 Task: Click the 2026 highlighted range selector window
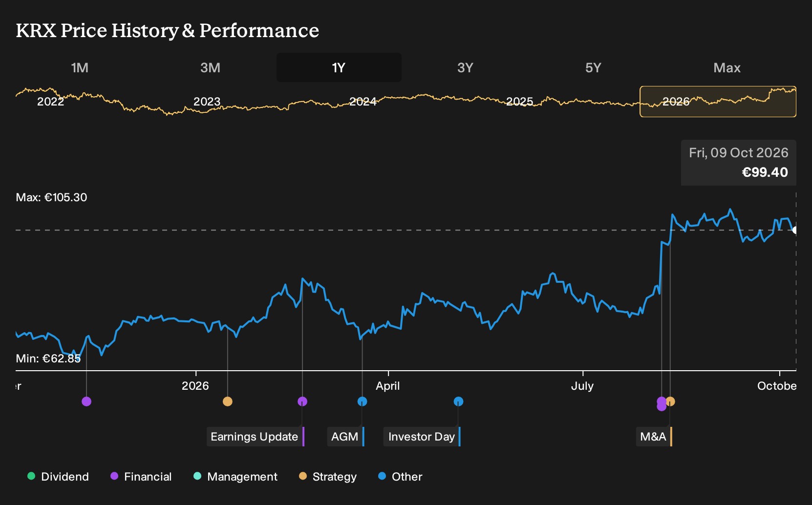[x=718, y=102]
